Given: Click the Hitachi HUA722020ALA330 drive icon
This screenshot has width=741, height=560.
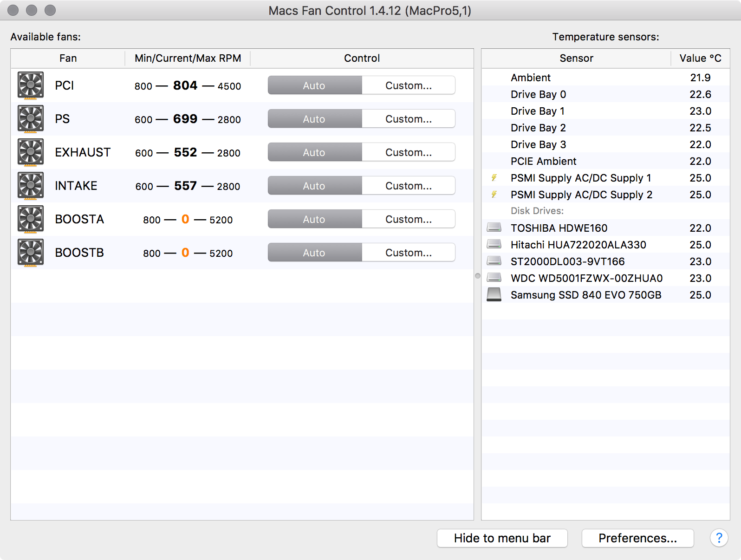Looking at the screenshot, I should tap(494, 244).
